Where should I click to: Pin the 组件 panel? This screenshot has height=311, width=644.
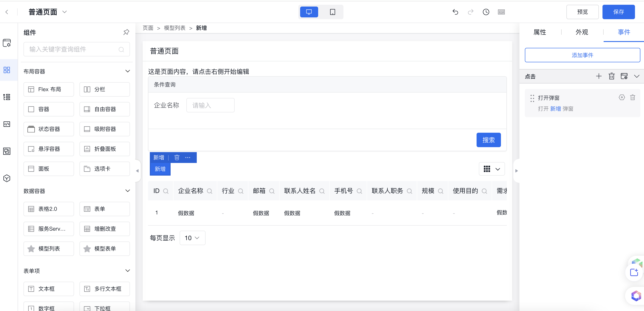click(x=126, y=32)
